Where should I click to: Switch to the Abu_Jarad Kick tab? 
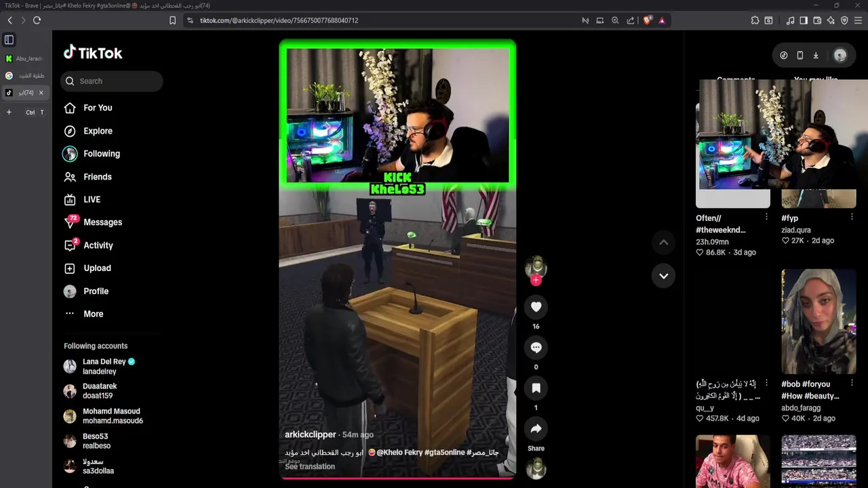[x=24, y=58]
